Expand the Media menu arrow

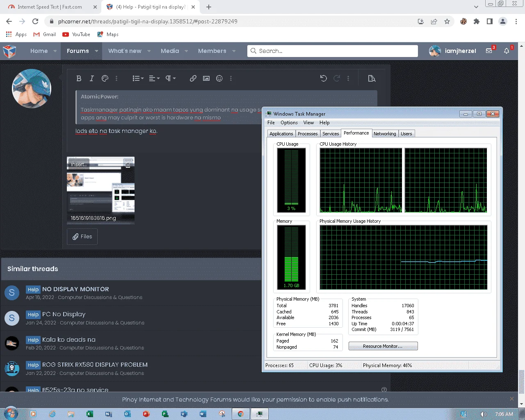(x=186, y=51)
